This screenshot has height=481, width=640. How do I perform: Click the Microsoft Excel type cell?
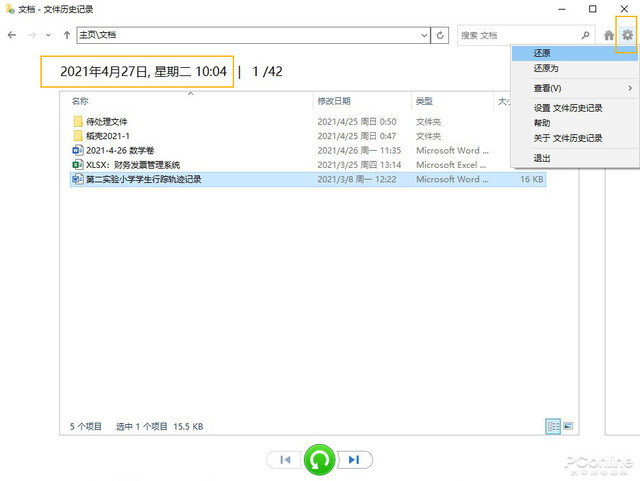click(451, 165)
